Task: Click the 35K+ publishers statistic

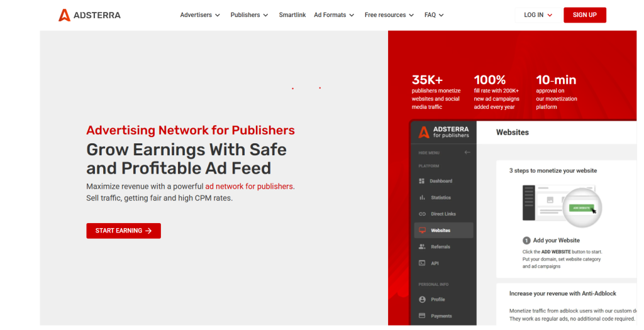Action: (436, 92)
